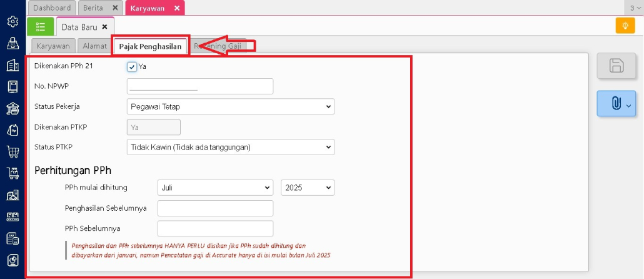Open the bank module sidebar icon

[13, 108]
